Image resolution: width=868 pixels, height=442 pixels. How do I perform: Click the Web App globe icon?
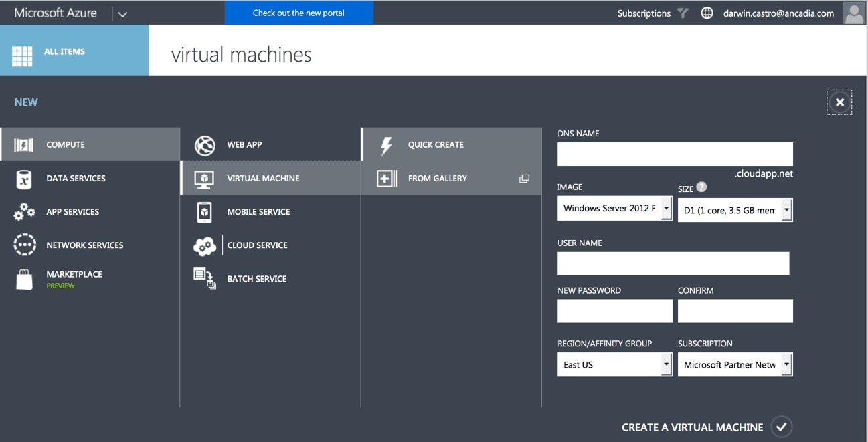205,145
